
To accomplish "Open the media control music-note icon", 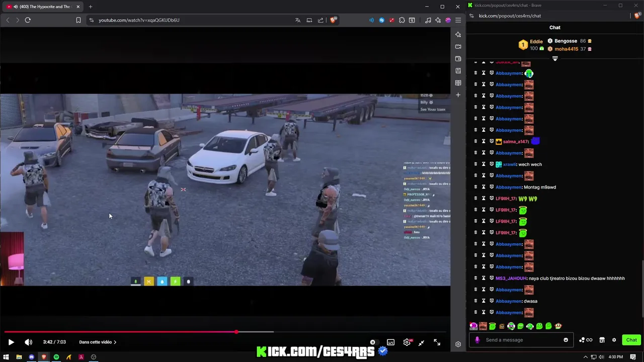I will point(428,20).
